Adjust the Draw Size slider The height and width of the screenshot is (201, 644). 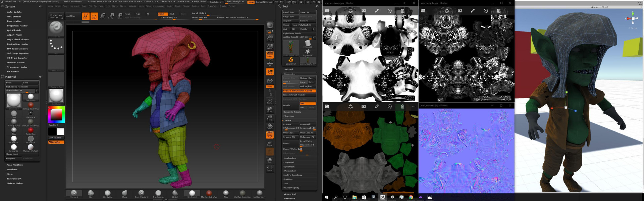click(208, 17)
